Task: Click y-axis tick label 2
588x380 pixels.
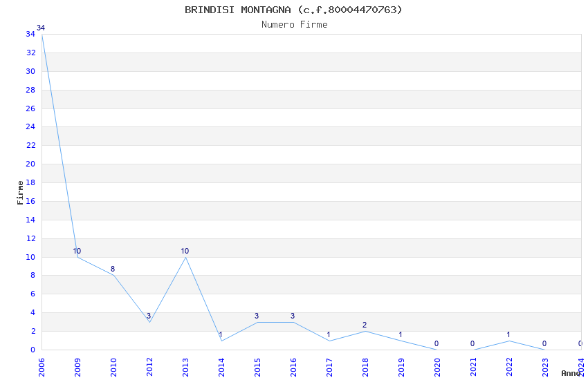Action: click(x=33, y=331)
